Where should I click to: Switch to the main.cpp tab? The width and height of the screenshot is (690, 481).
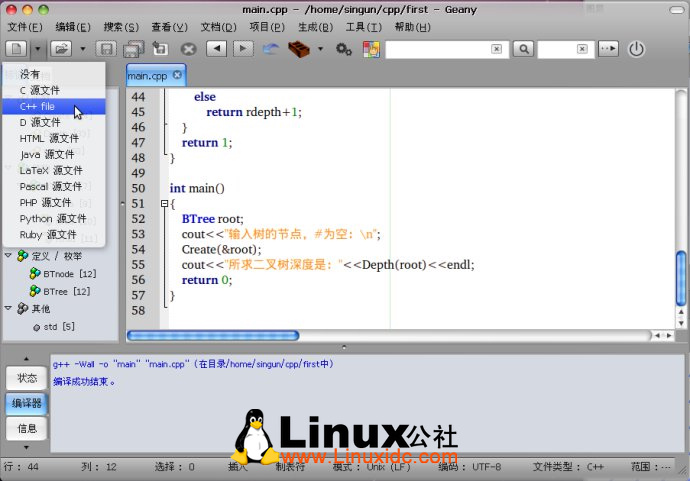[x=147, y=76]
